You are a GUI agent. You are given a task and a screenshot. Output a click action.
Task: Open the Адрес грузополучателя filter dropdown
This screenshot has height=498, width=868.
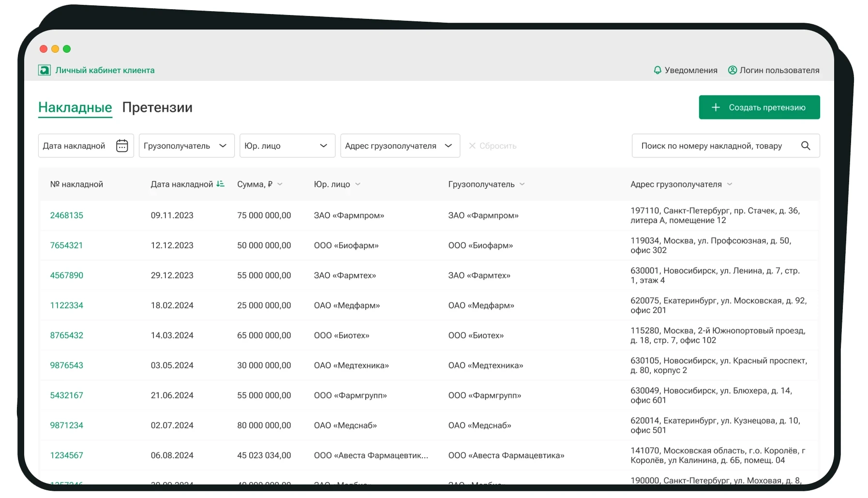point(400,146)
